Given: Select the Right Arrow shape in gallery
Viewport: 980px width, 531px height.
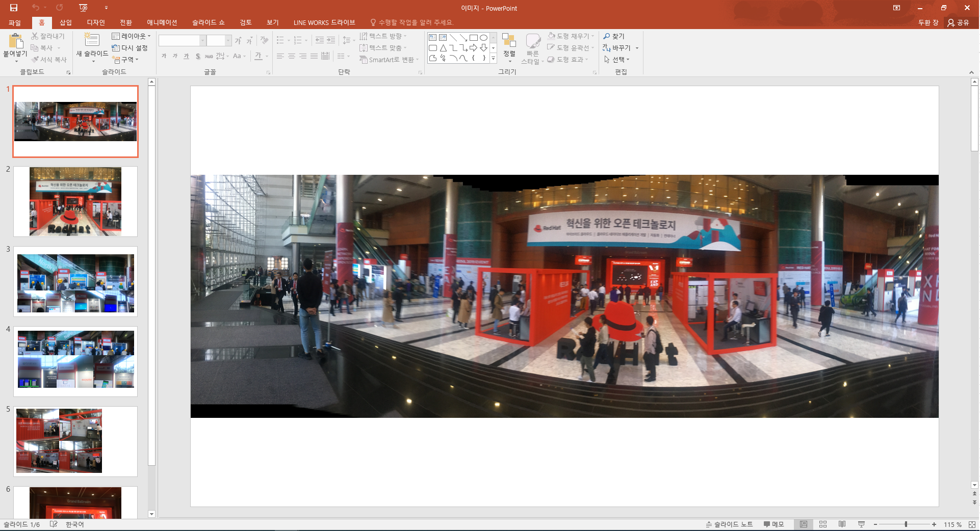Looking at the screenshot, I should pyautogui.click(x=473, y=48).
